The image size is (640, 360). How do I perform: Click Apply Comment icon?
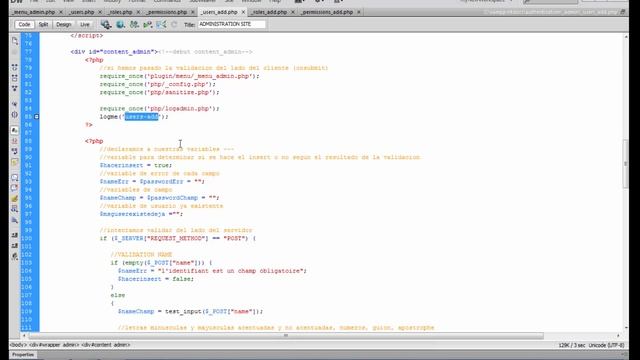[15, 178]
